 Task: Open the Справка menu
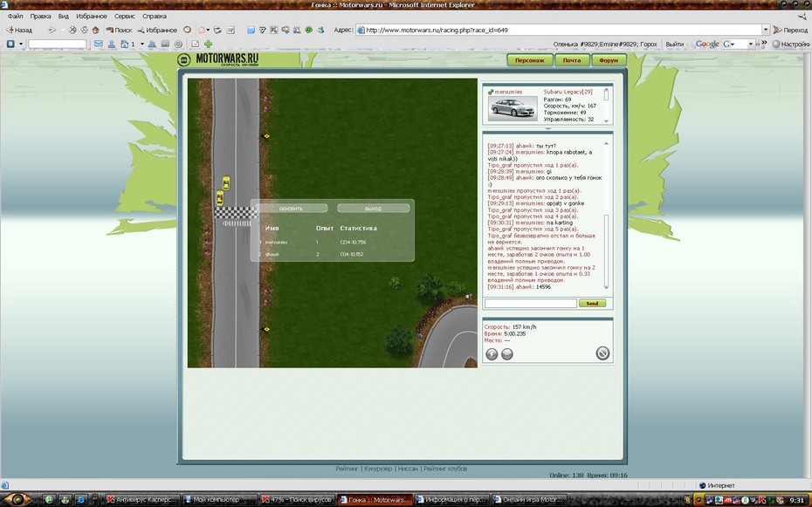155,16
